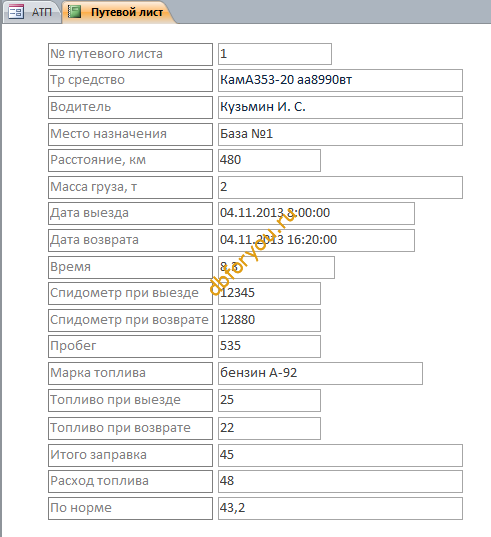491x537 pixels.
Task: Click the Место назначения field База №1
Action: [340, 134]
